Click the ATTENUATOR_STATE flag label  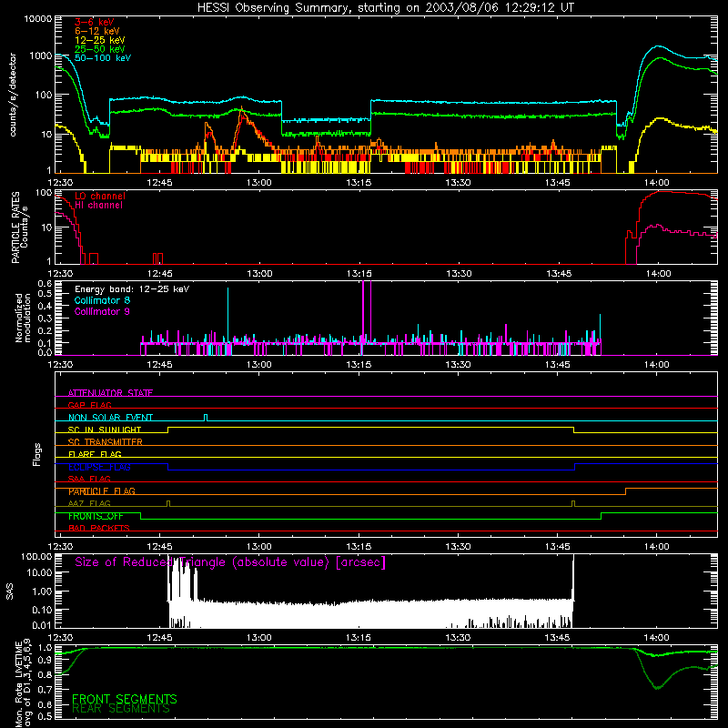[110, 392]
